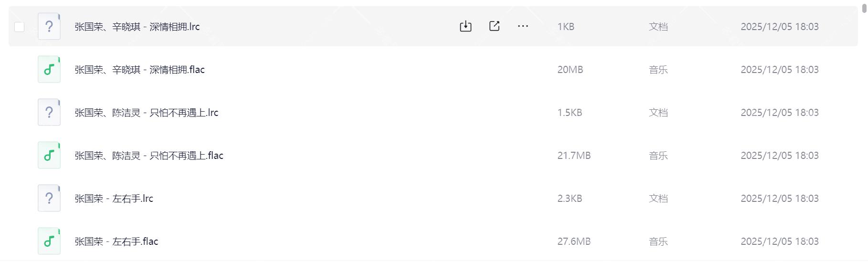
Task: Click unknown file icon of 左右手.lrc
Action: [x=49, y=198]
